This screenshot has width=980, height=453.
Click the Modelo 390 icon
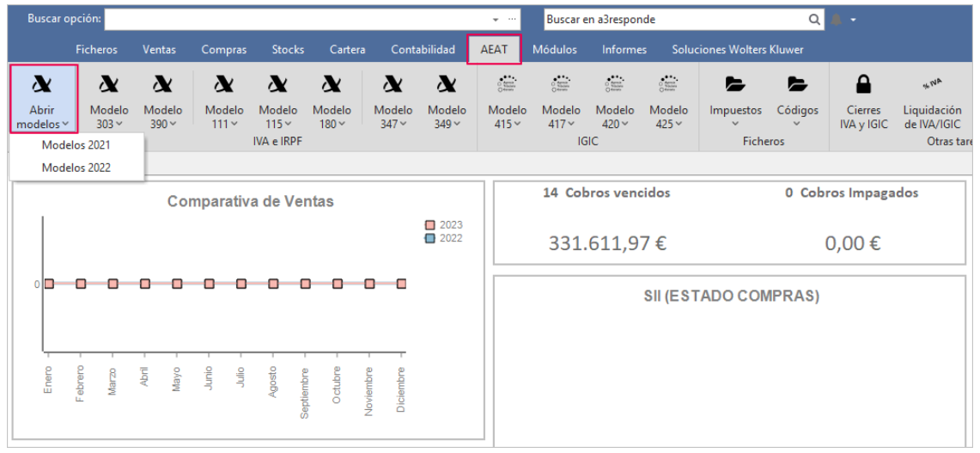pos(163,84)
